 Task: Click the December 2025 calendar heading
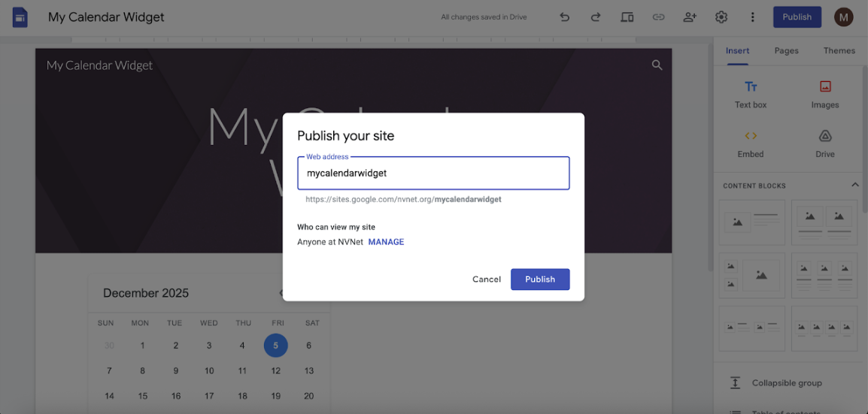[146, 293]
